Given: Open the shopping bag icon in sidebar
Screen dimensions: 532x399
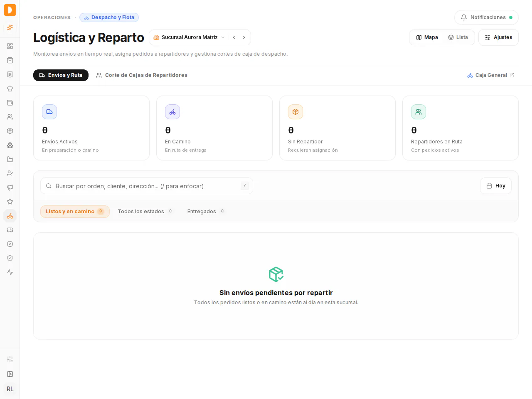Looking at the screenshot, I should (10, 60).
